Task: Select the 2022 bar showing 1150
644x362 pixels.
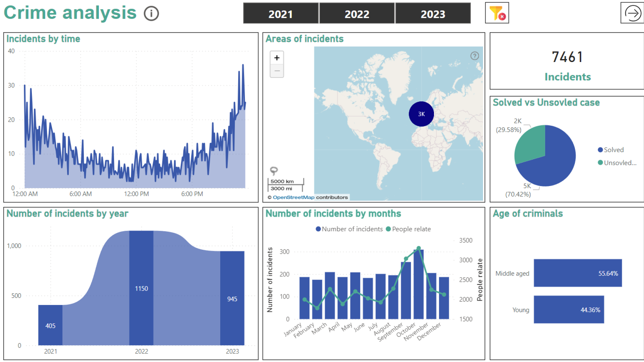Action: click(141, 288)
